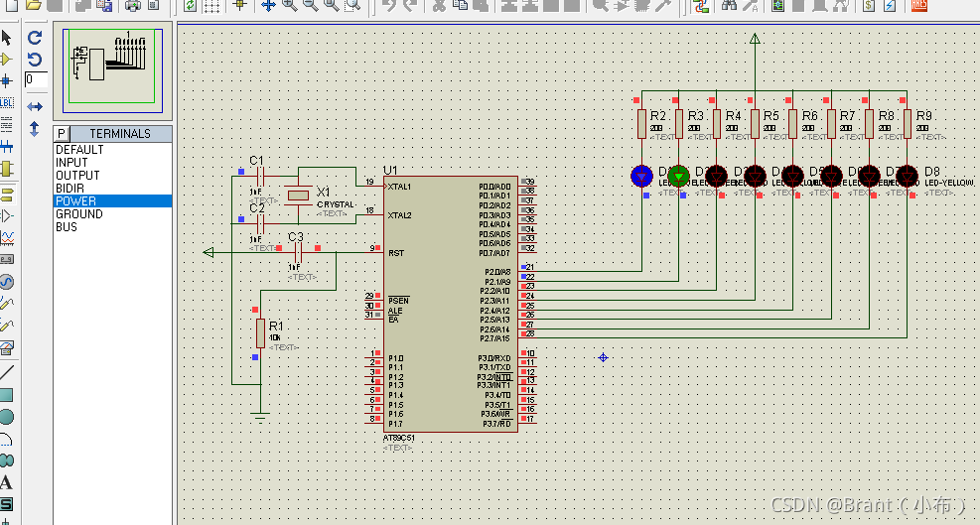Select the Wire Label LBL tool
Image resolution: width=980 pixels, height=525 pixels.
(x=6, y=103)
